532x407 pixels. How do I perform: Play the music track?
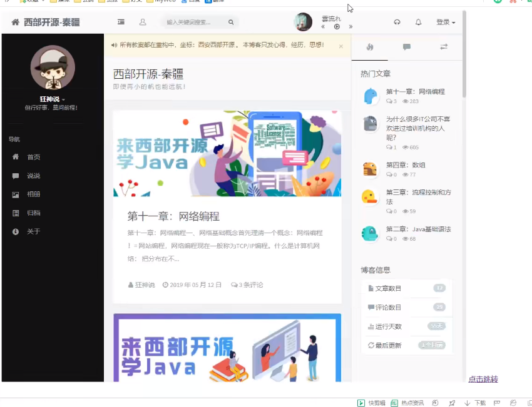point(337,27)
